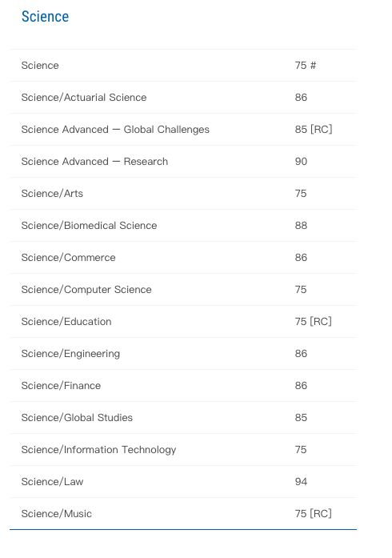392x558 pixels.
Task: Open Science/Actuarial Science entry
Action: point(183,98)
